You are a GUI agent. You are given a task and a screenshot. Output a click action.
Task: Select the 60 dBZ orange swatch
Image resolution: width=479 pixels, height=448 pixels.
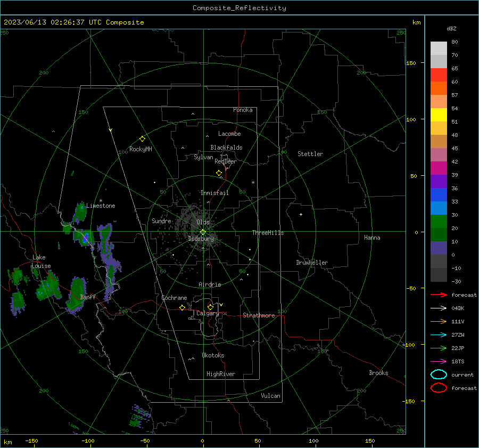point(439,88)
